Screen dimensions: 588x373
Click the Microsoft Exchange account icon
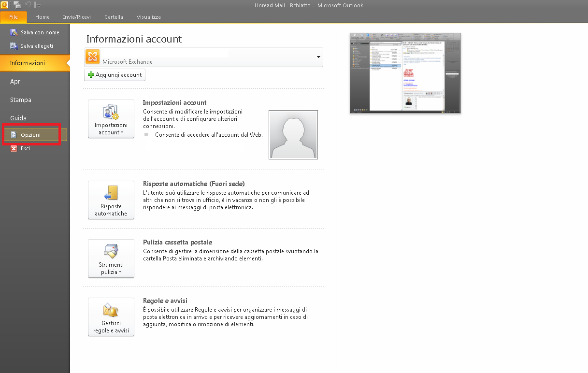point(93,57)
